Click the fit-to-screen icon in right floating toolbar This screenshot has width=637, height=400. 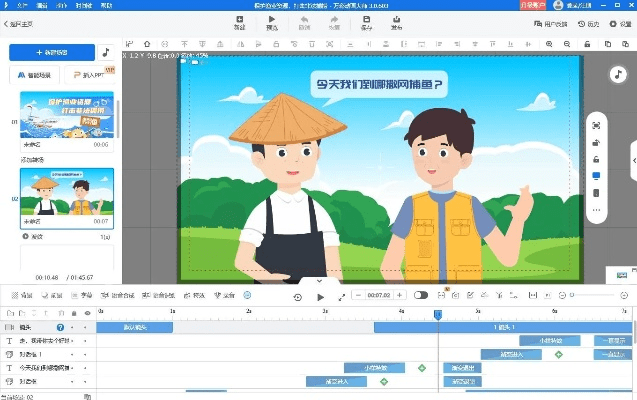click(x=596, y=125)
